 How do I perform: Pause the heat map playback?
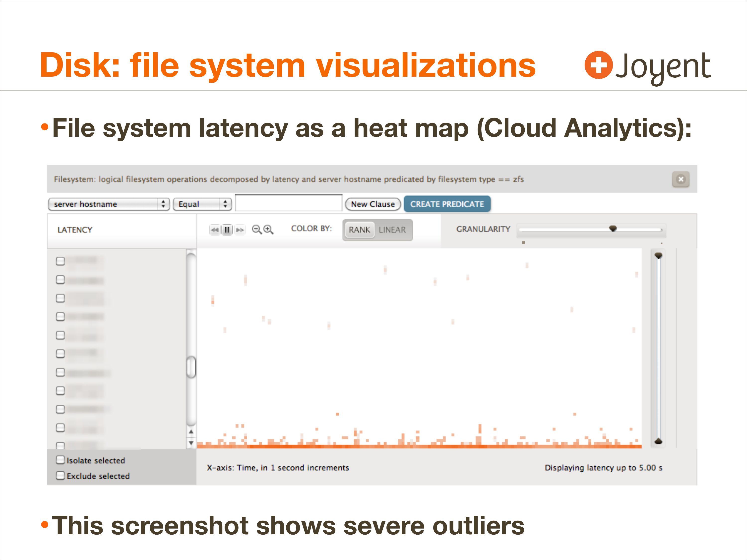point(227,230)
